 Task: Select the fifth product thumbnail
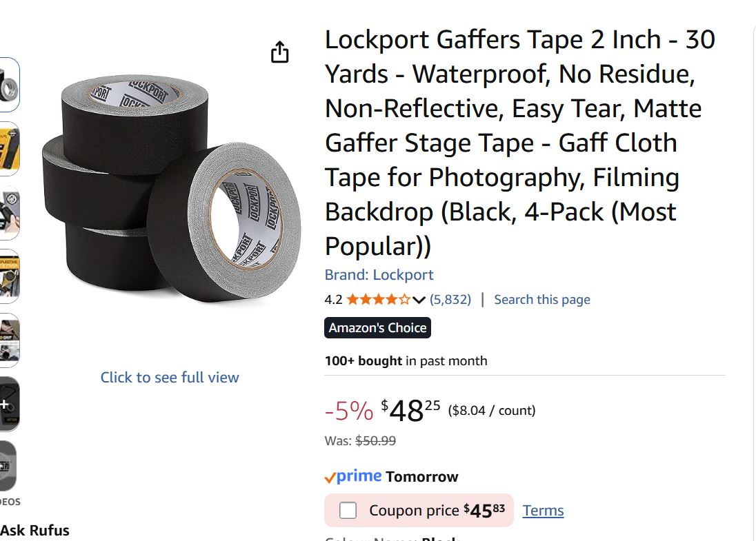point(9,340)
